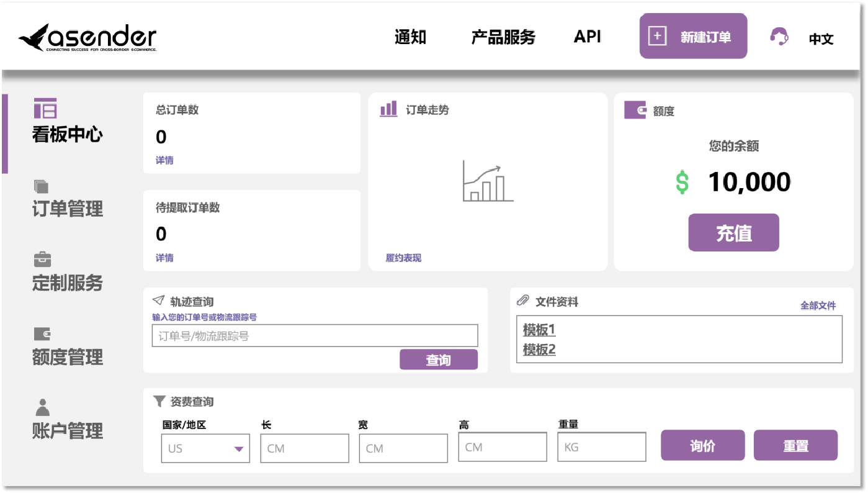Click the customer service headset icon
The height and width of the screenshot is (493, 868).
779,37
